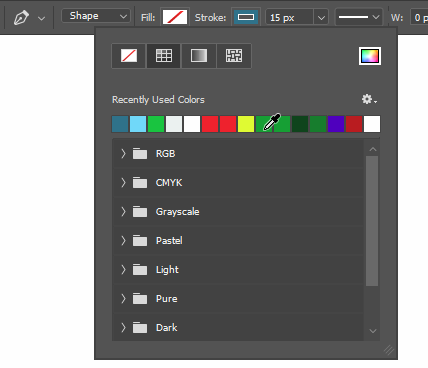
Task: Select the Light group label
Action: coord(167,270)
